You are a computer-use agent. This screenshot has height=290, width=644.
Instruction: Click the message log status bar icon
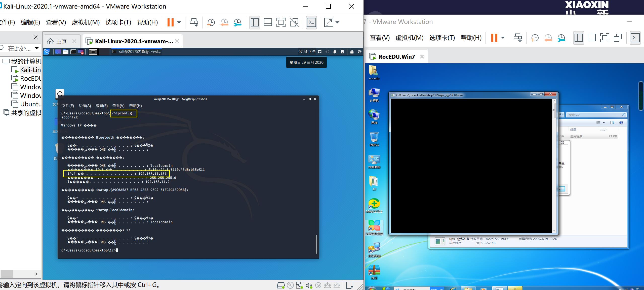click(350, 285)
